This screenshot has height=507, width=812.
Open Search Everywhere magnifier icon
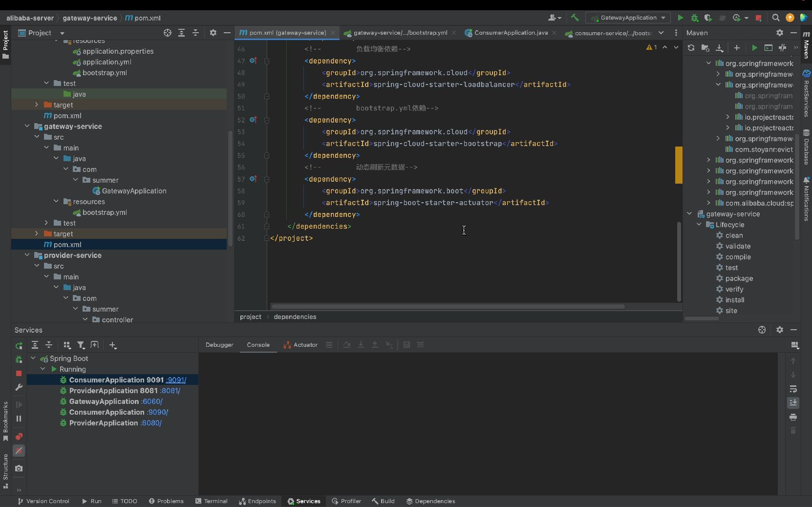pyautogui.click(x=775, y=18)
